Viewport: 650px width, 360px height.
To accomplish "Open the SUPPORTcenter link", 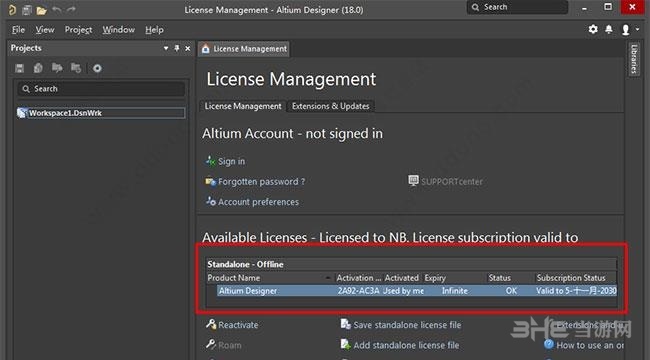I will pos(452,182).
